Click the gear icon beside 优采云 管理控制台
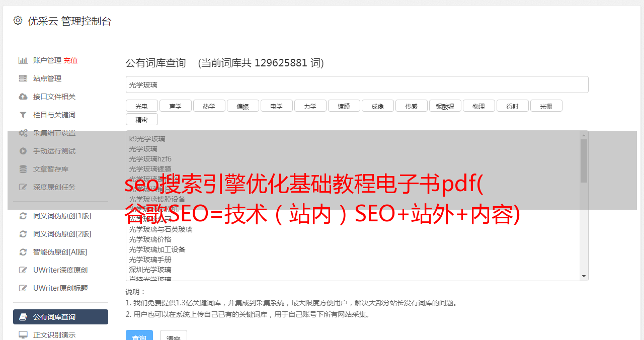The width and height of the screenshot is (644, 340). coord(18,21)
